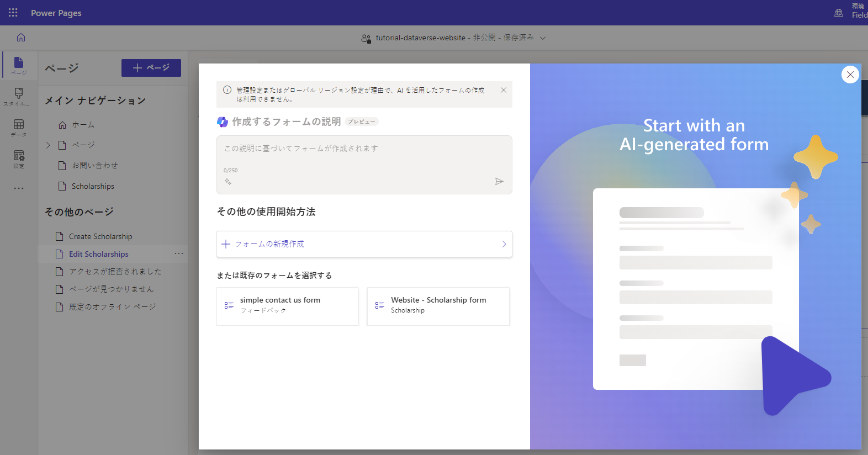Click the form description text area
This screenshot has height=455, width=868.
coord(364,165)
